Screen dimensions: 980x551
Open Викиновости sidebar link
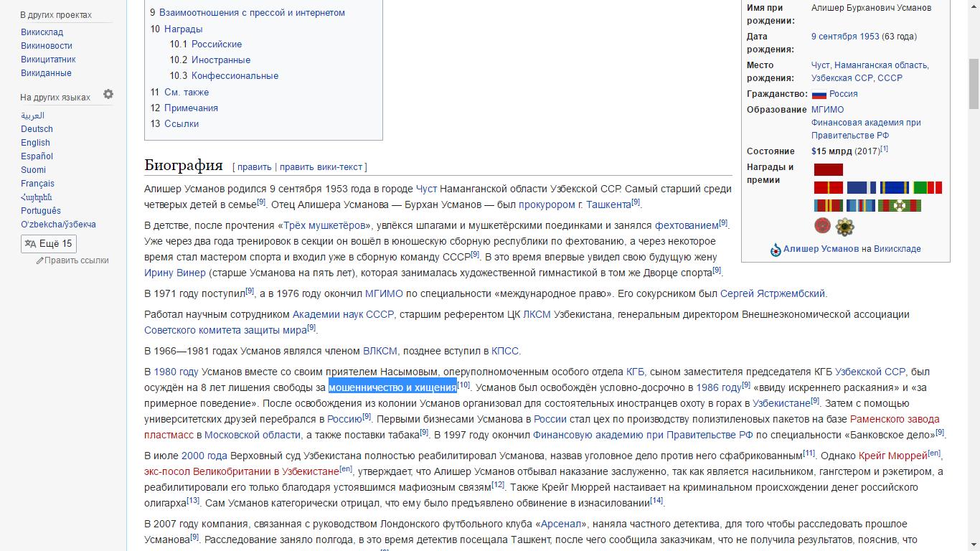click(x=47, y=46)
